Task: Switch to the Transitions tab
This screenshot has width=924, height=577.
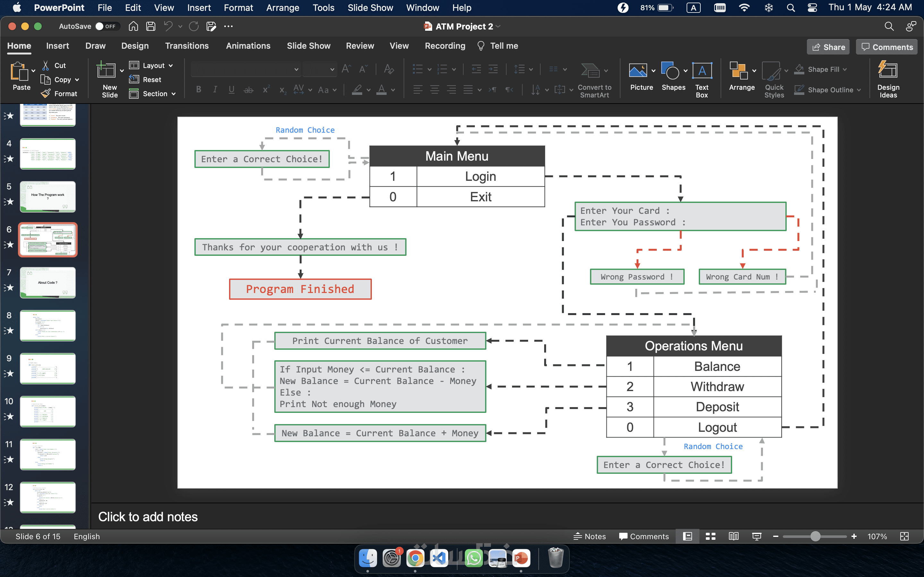Action: coord(187,46)
